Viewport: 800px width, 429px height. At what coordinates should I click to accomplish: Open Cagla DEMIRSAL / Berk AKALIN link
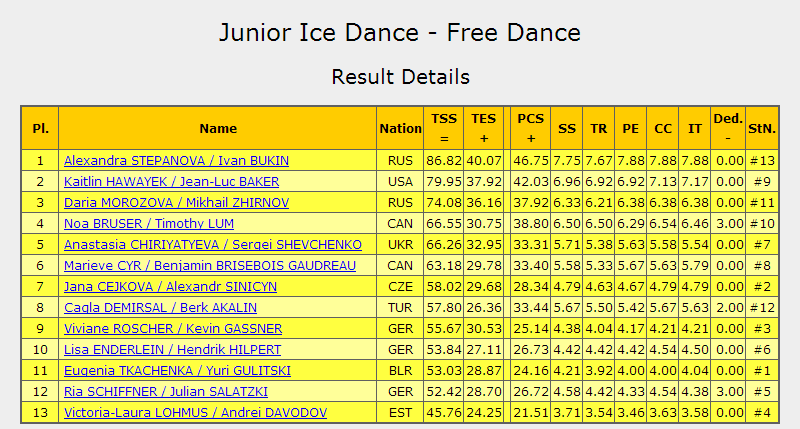point(160,308)
